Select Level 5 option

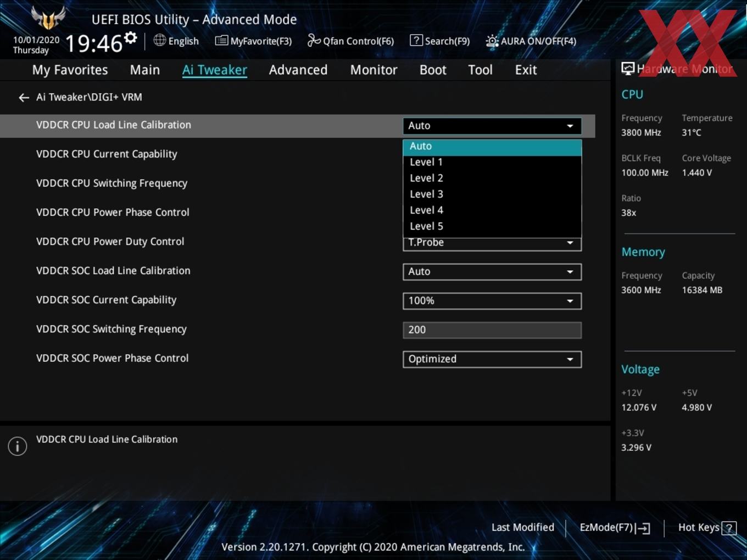[x=492, y=226]
